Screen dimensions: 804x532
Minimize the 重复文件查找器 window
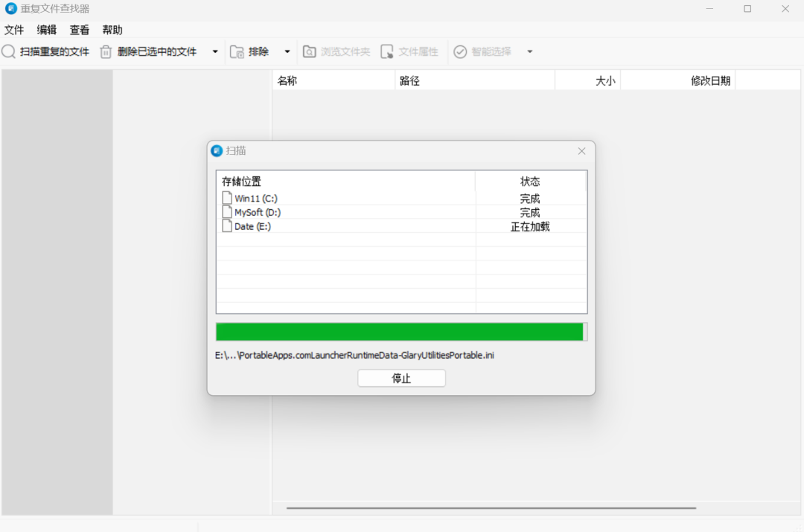[x=709, y=9]
